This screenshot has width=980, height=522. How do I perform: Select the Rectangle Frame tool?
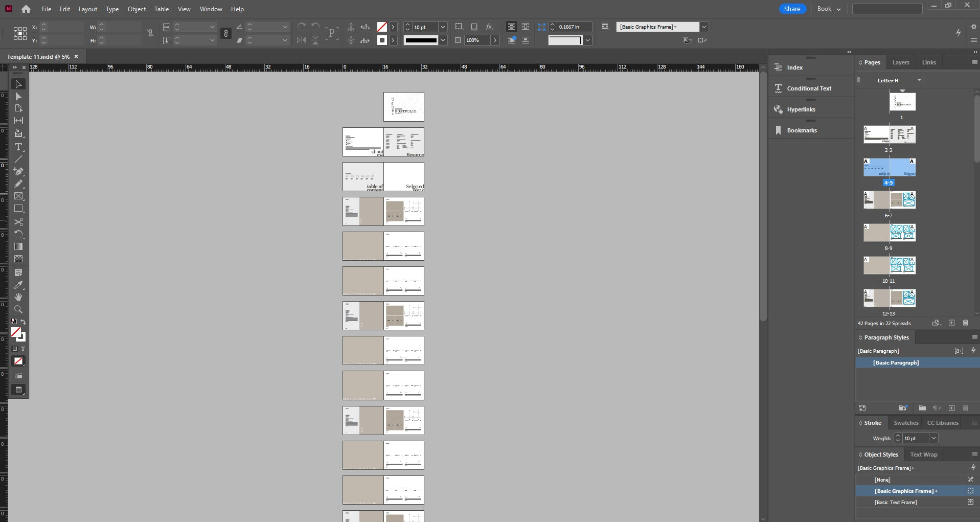(x=18, y=196)
